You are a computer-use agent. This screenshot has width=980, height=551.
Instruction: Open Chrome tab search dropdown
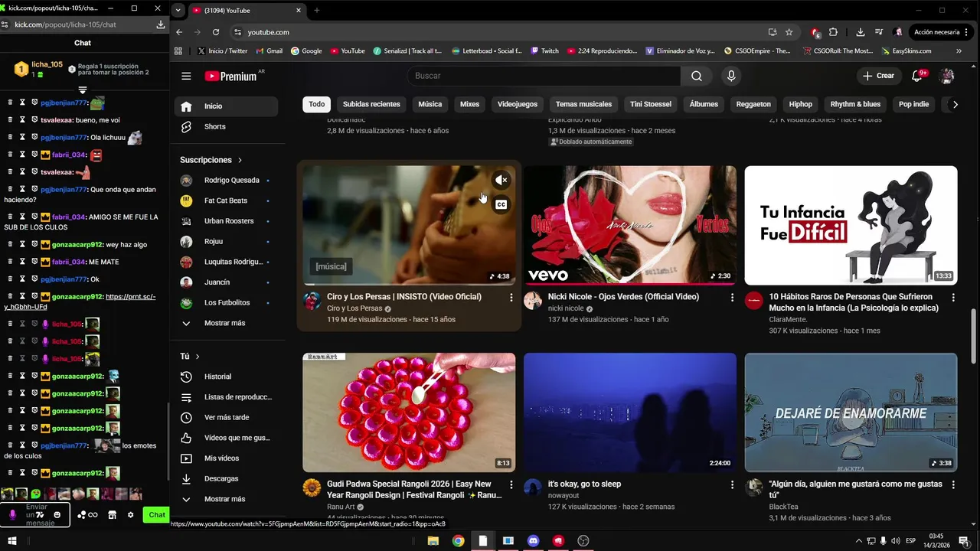click(x=178, y=11)
